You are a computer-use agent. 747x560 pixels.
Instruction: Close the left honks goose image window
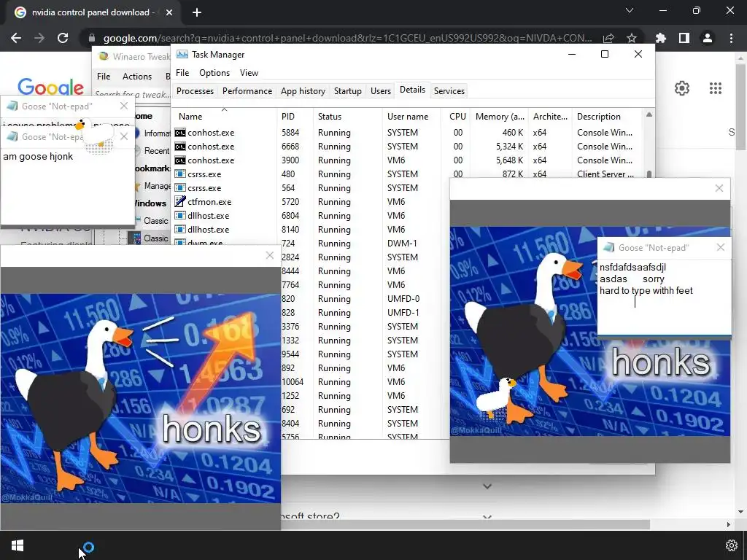point(270,255)
